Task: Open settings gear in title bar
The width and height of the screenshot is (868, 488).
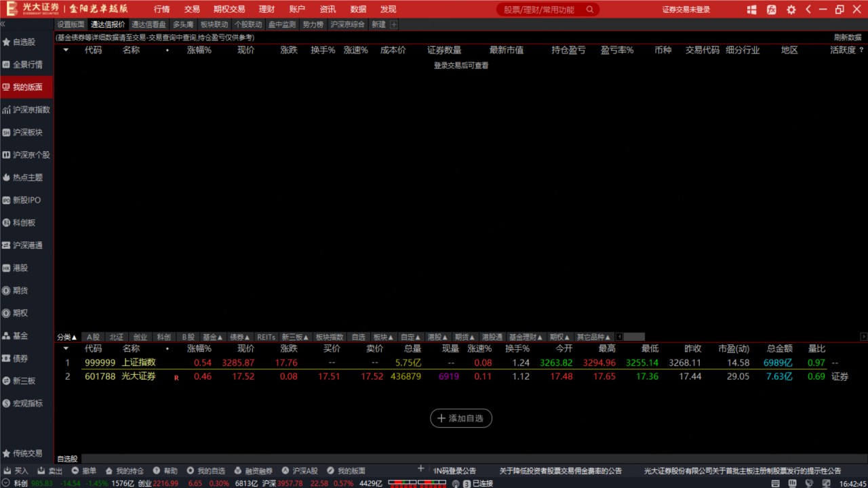Action: (x=791, y=9)
